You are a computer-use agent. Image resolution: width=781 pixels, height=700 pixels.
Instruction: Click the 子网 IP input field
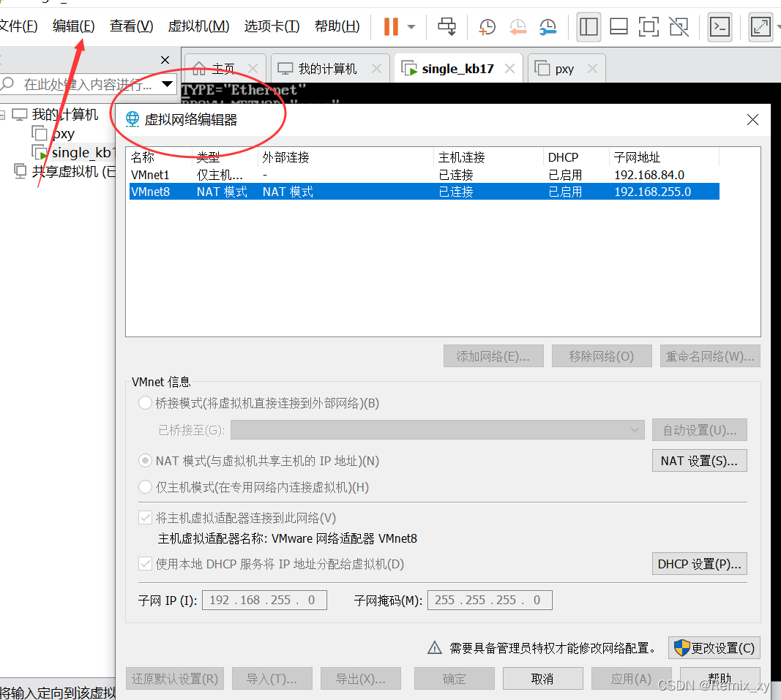264,600
